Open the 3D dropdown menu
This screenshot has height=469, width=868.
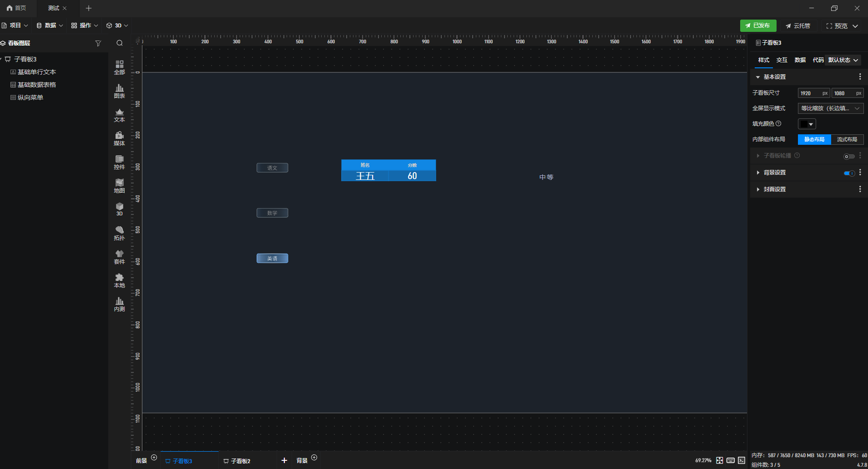pyautogui.click(x=117, y=25)
